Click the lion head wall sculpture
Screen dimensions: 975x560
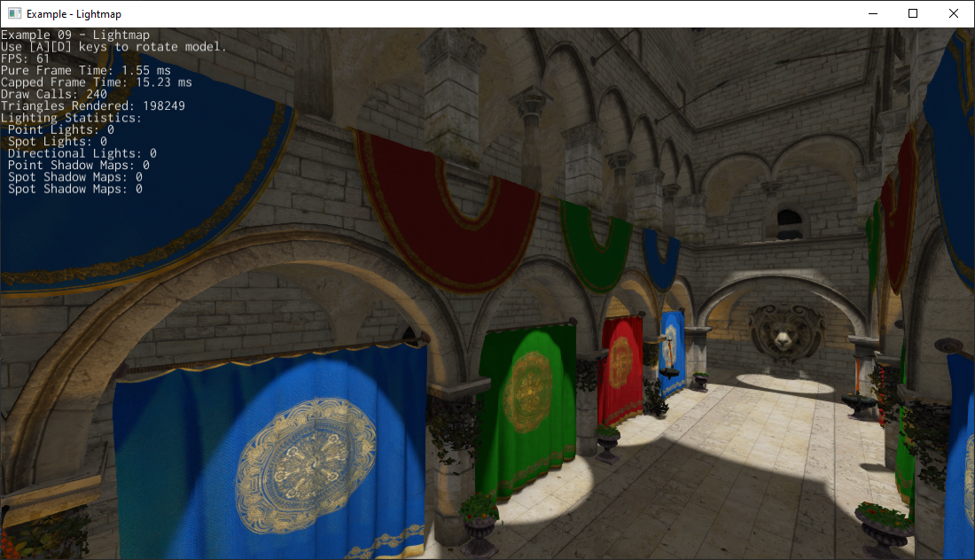pyautogui.click(x=782, y=335)
